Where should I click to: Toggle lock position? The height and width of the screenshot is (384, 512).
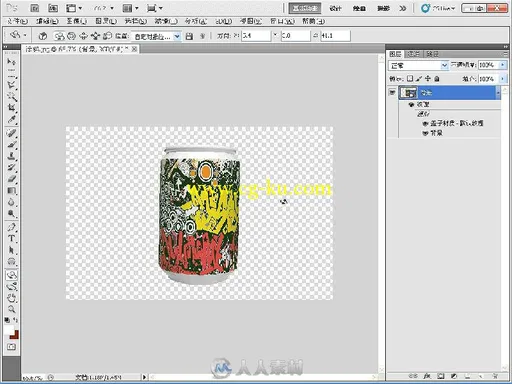[x=428, y=79]
